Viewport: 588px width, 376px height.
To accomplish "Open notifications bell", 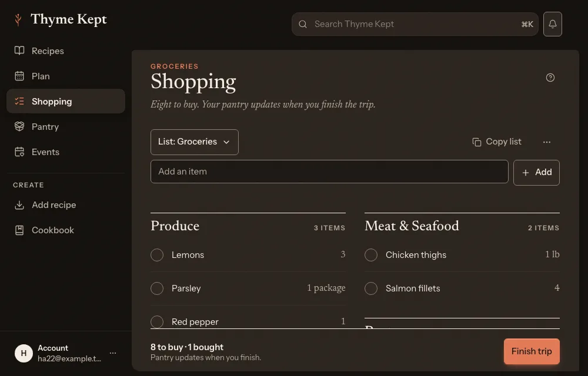I will (552, 24).
